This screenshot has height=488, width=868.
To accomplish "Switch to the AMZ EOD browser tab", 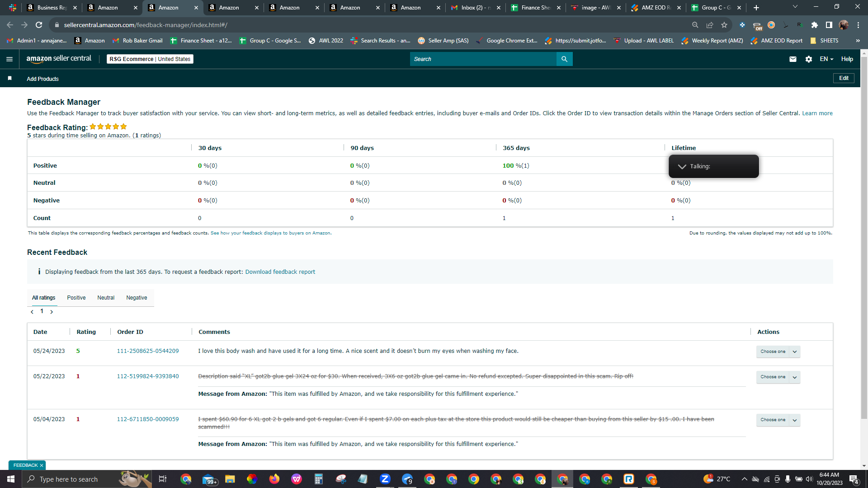I will point(655,8).
